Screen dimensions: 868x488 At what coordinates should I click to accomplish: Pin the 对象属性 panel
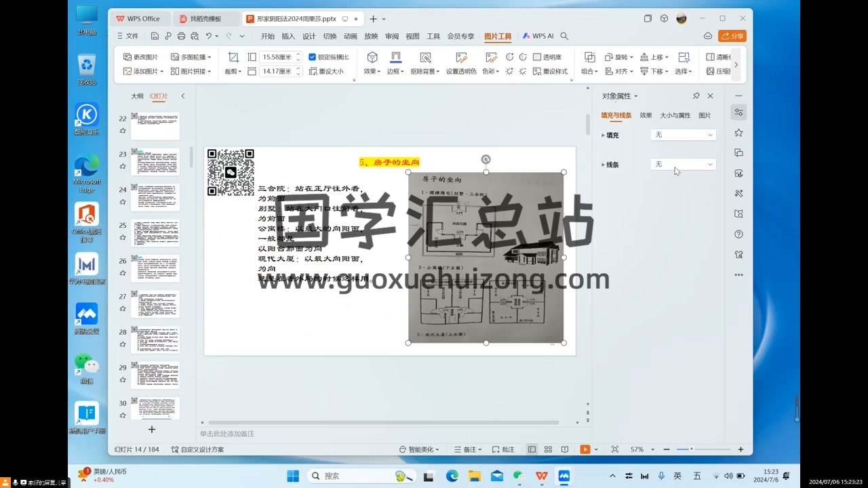click(696, 96)
